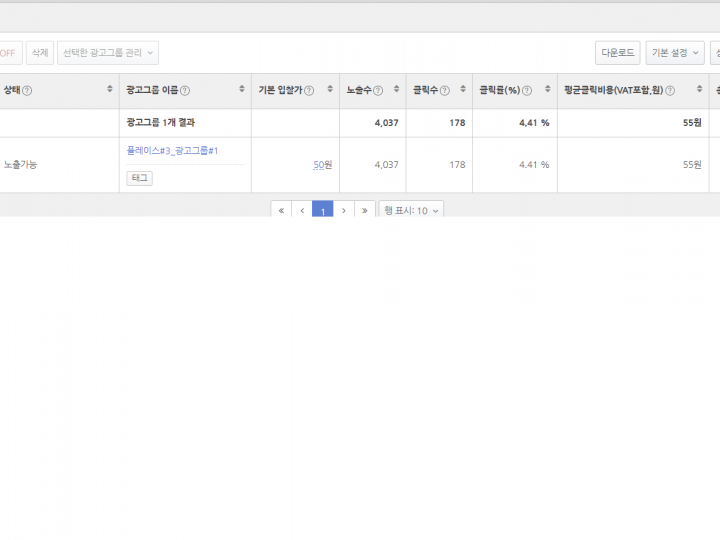Toggle the OFF button
Image resolution: width=720 pixels, height=540 pixels.
coord(8,53)
